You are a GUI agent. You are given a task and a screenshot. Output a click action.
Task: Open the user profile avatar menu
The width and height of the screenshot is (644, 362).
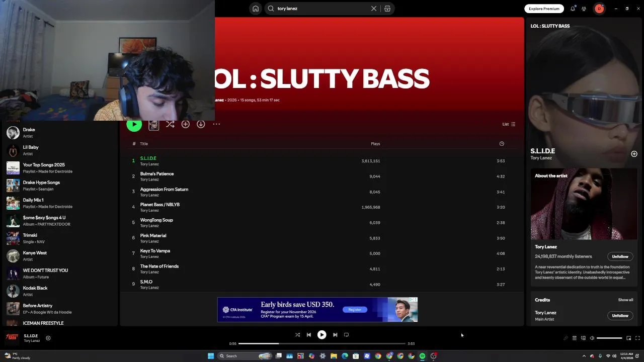tap(599, 9)
